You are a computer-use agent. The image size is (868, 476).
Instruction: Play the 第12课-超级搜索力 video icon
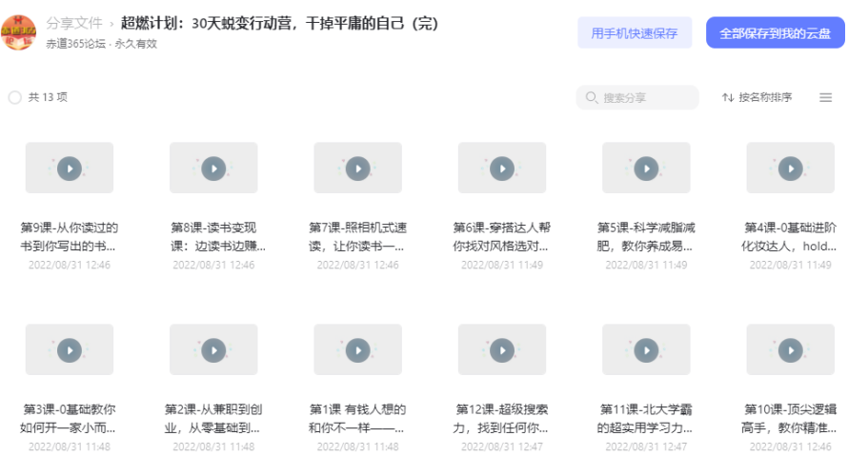[502, 350]
